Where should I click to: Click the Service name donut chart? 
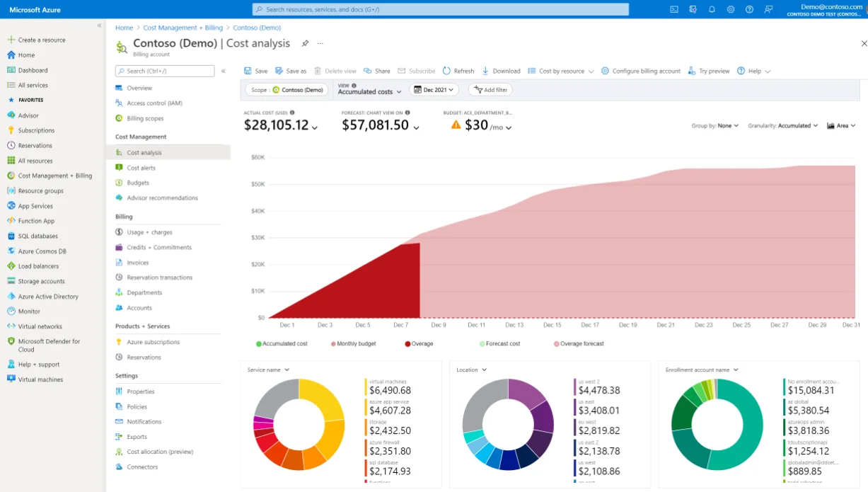coord(299,425)
